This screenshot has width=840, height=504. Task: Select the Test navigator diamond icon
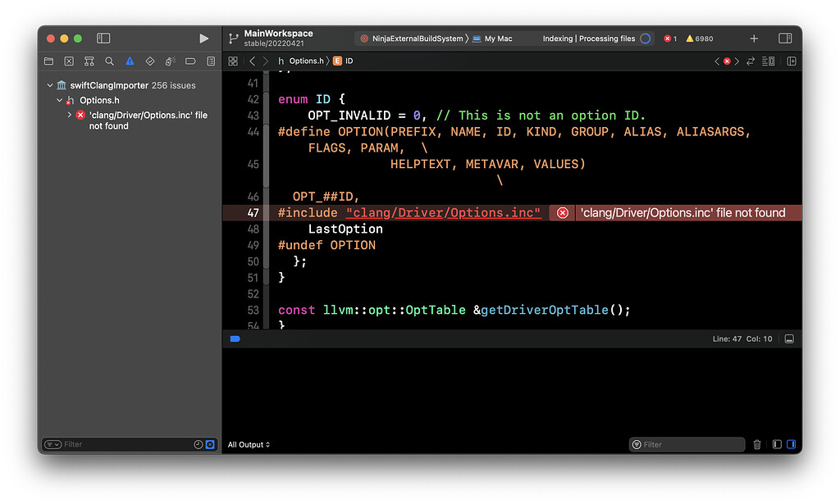[150, 61]
